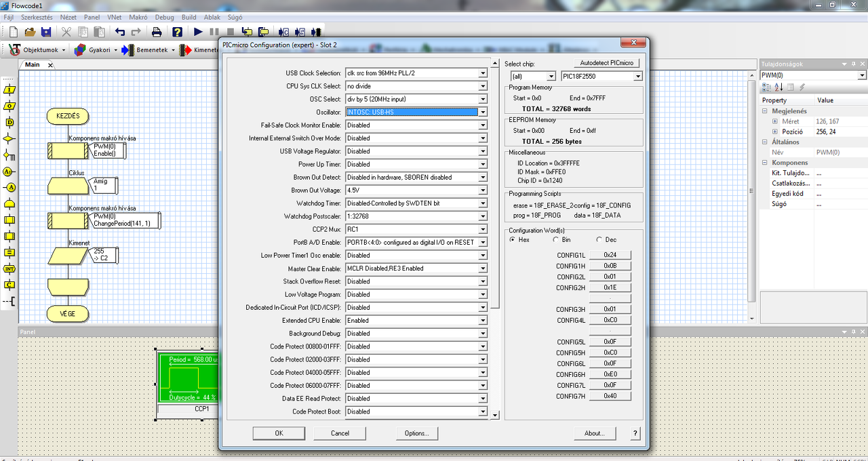
Task: Click OK in PICmicro Configuration dialog
Action: pos(279,433)
